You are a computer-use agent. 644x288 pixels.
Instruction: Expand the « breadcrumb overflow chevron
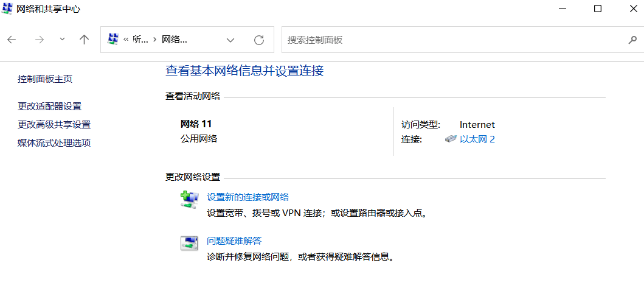(x=126, y=40)
